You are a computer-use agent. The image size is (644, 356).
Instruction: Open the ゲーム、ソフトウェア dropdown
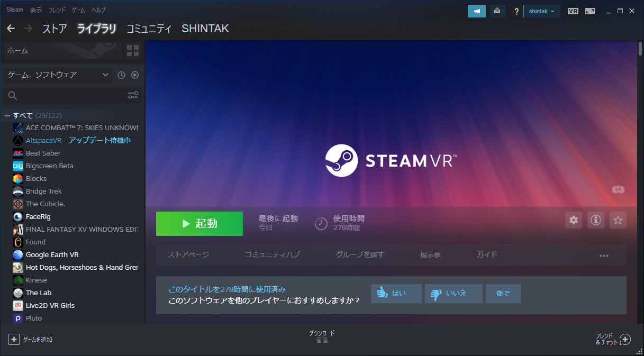pos(58,75)
